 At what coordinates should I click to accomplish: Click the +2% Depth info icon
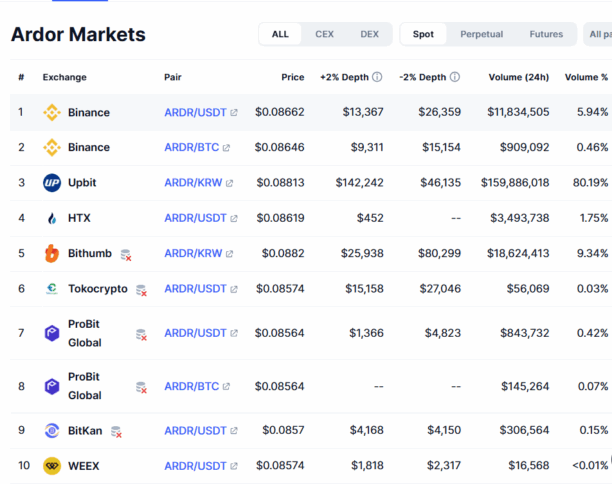pyautogui.click(x=377, y=77)
